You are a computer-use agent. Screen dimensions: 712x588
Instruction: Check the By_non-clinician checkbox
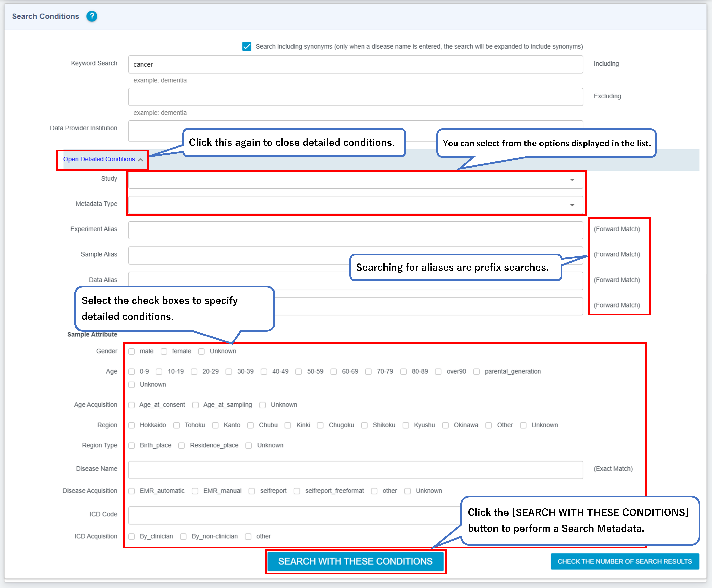[183, 536]
